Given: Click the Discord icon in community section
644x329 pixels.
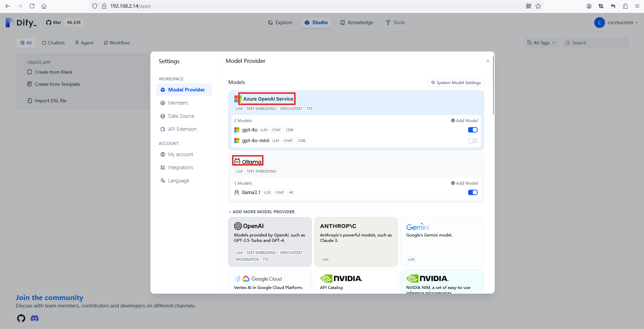Looking at the screenshot, I should pyautogui.click(x=35, y=318).
